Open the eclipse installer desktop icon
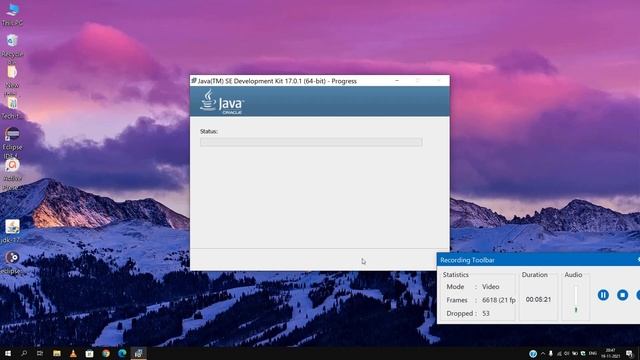640x360 pixels. [12, 262]
